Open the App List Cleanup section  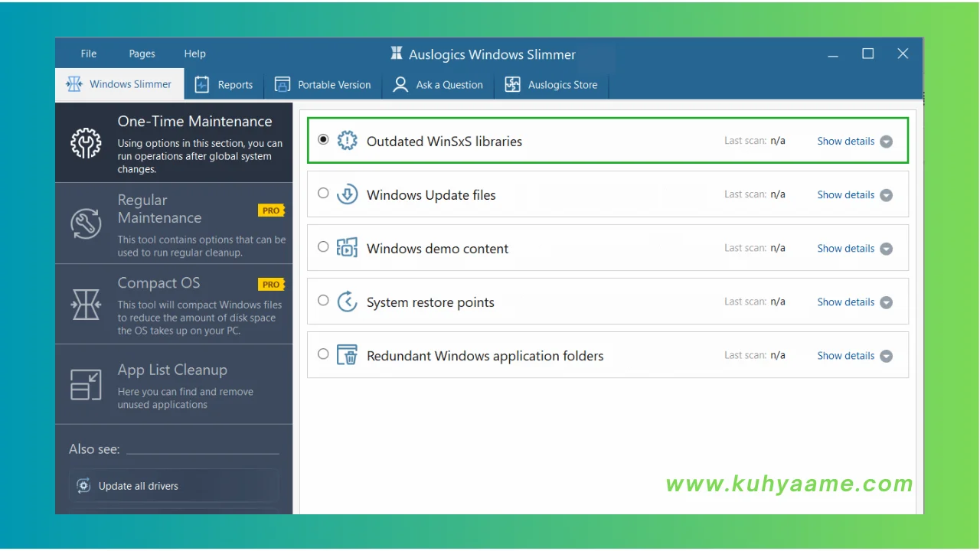point(174,384)
